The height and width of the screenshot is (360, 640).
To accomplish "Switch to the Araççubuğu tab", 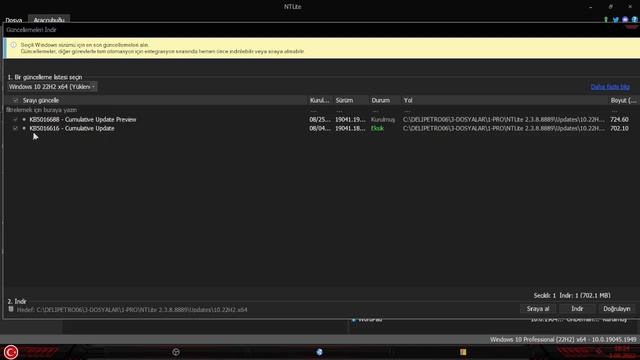I will (x=49, y=20).
